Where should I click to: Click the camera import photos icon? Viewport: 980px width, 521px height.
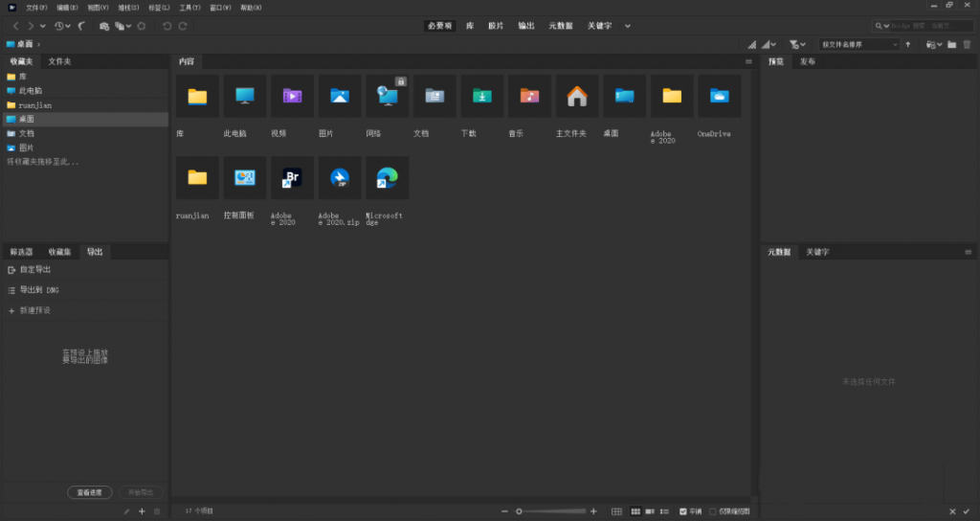click(x=104, y=26)
